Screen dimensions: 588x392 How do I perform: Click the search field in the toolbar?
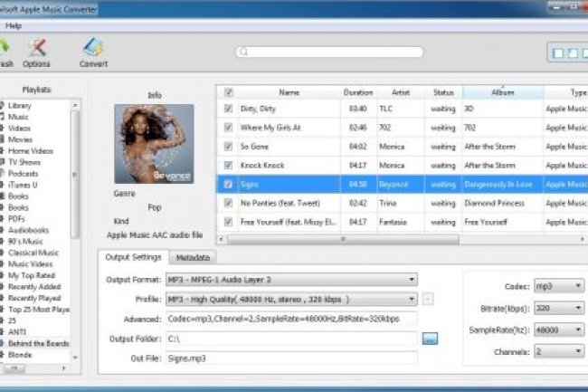tap(364, 53)
